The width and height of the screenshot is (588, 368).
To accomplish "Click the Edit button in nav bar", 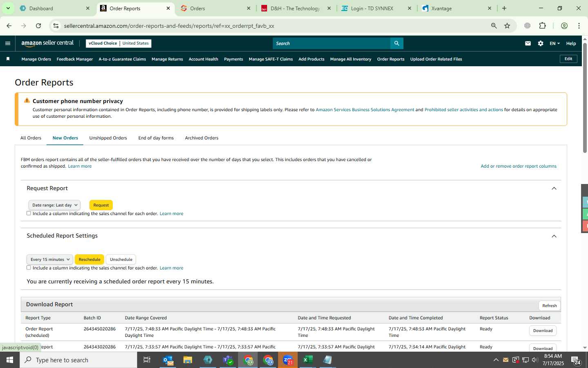I will coord(568,59).
